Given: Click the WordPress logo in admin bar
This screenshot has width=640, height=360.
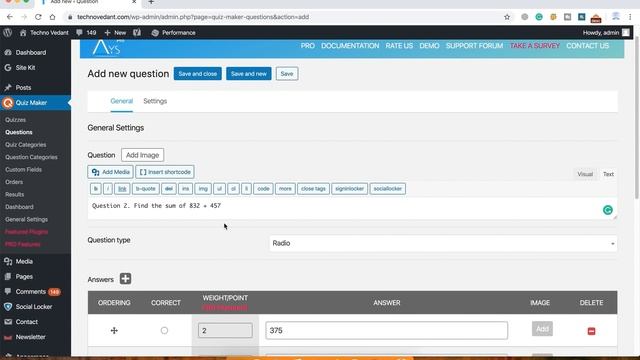Looking at the screenshot, I should [7, 33].
